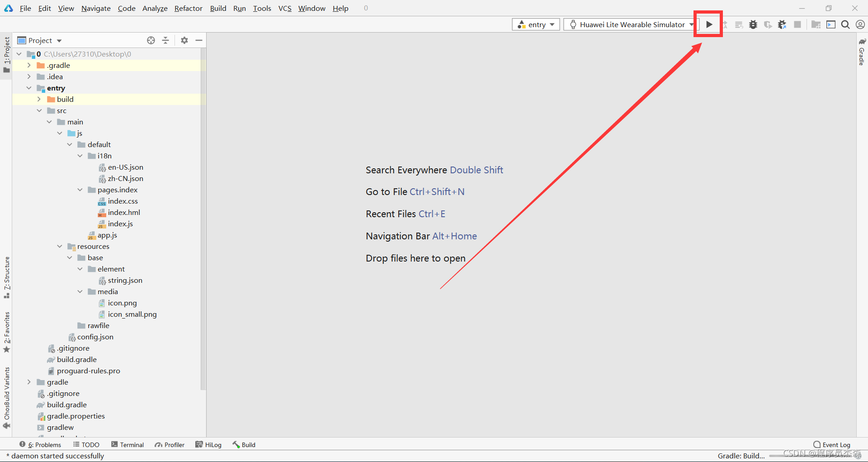Screen dimensions: 868x462
Task: Run the entry module
Action: pos(709,24)
